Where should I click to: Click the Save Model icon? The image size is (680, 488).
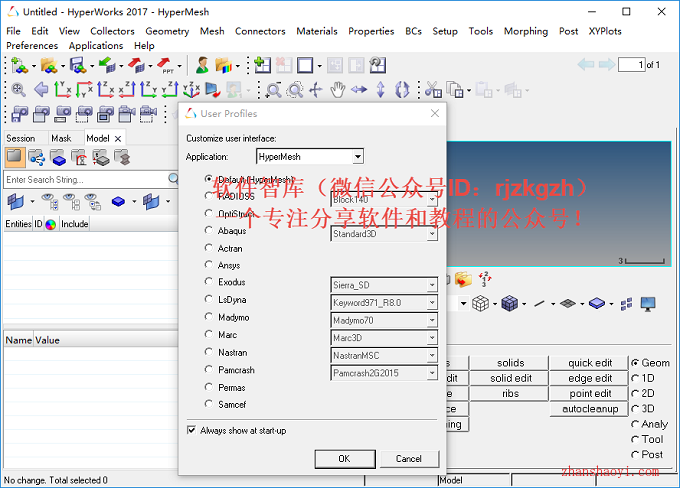coord(78,66)
